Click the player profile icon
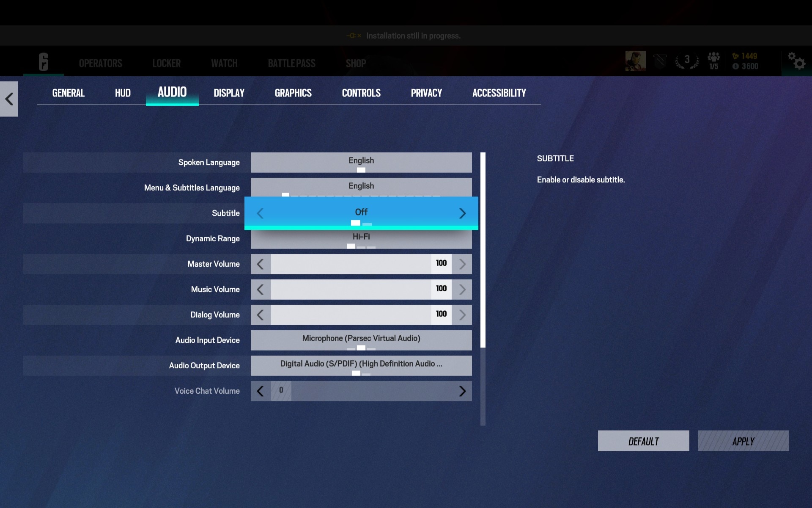This screenshot has width=812, height=508. pyautogui.click(x=635, y=60)
